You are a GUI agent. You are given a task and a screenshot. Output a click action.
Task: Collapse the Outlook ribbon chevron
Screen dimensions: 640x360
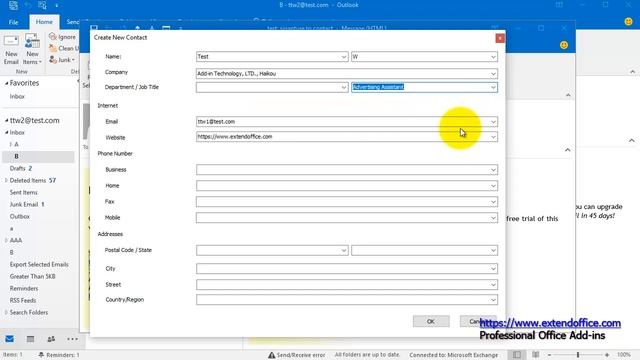(632, 72)
